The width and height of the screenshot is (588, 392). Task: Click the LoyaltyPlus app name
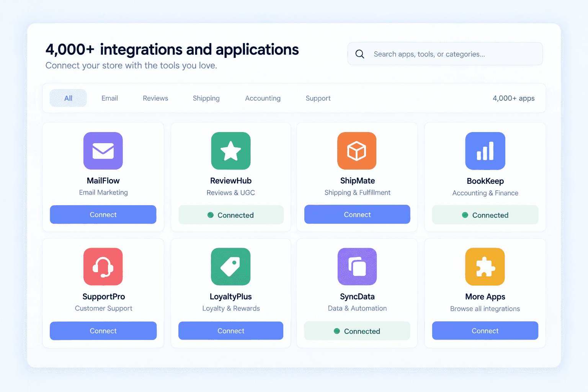231,297
